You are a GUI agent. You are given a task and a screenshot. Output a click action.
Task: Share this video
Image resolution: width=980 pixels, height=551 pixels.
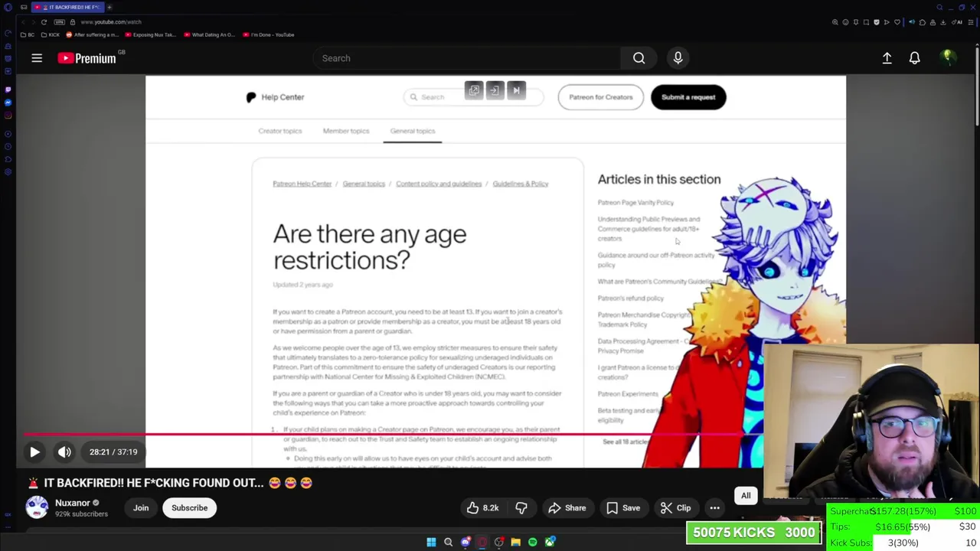[x=567, y=508]
